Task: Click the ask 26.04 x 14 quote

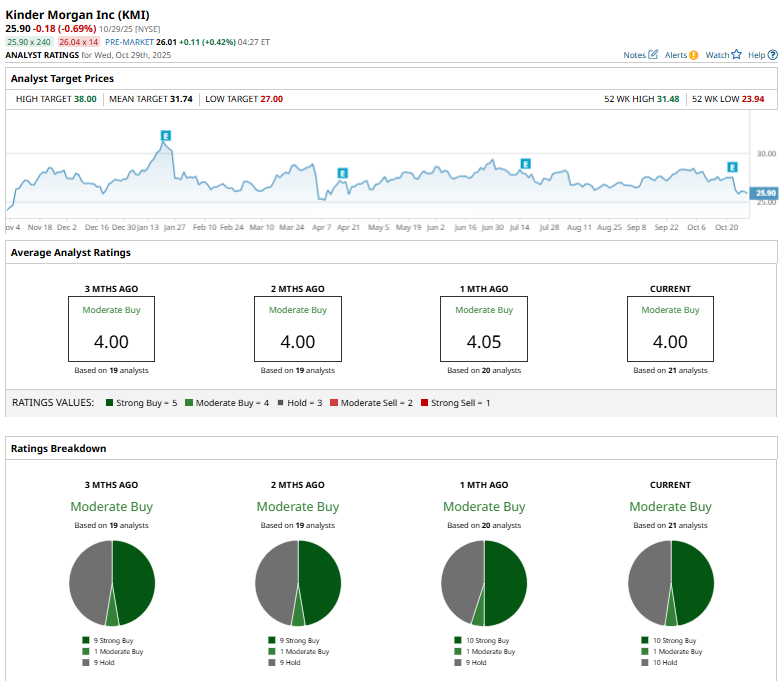Action: [78, 42]
